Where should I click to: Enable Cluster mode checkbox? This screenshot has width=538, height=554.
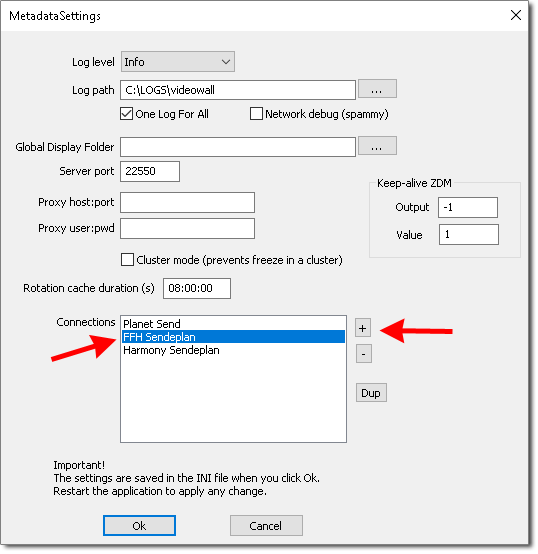click(127, 260)
